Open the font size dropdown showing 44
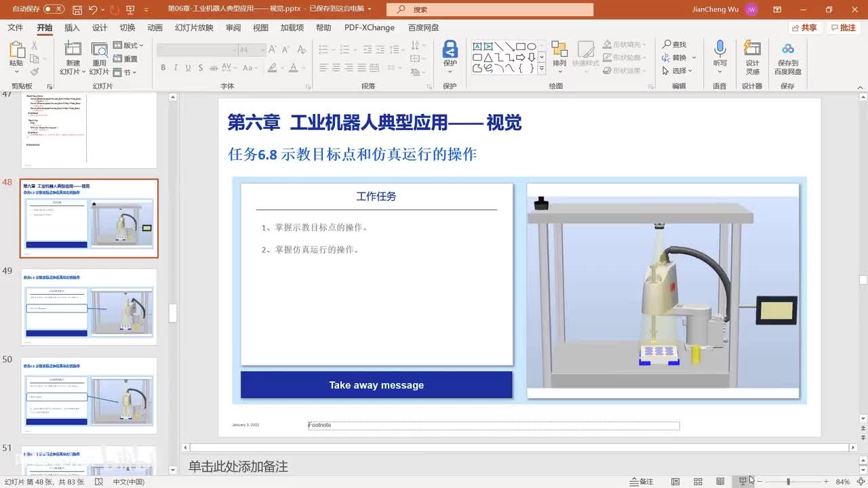868x488 pixels. tap(252, 50)
